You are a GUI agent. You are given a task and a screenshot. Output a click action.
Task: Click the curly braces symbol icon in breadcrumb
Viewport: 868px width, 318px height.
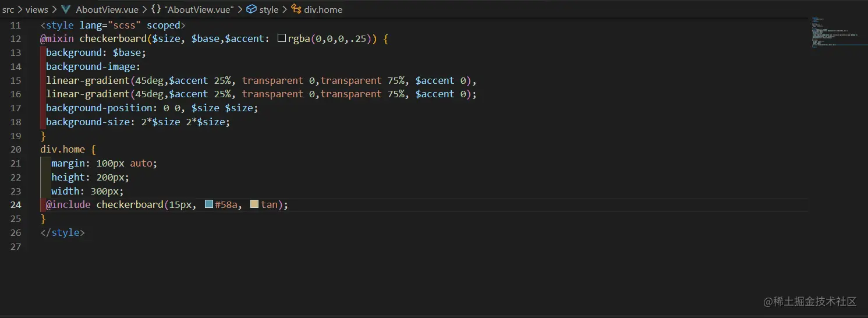point(156,9)
